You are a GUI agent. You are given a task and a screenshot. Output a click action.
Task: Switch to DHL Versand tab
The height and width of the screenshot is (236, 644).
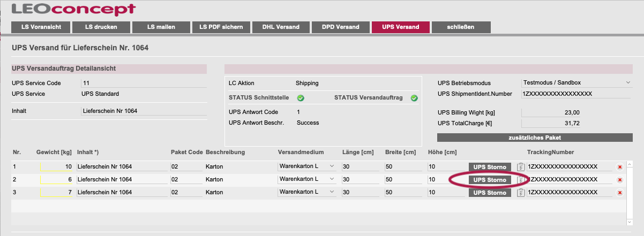click(281, 27)
